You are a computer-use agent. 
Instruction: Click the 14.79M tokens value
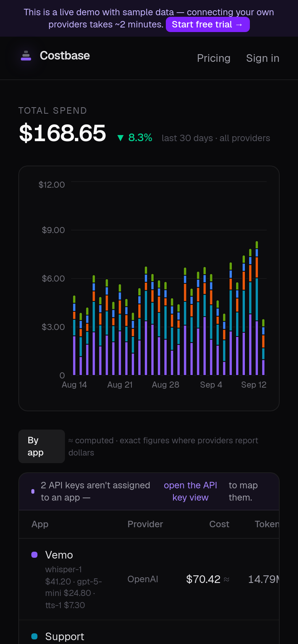pos(264,579)
